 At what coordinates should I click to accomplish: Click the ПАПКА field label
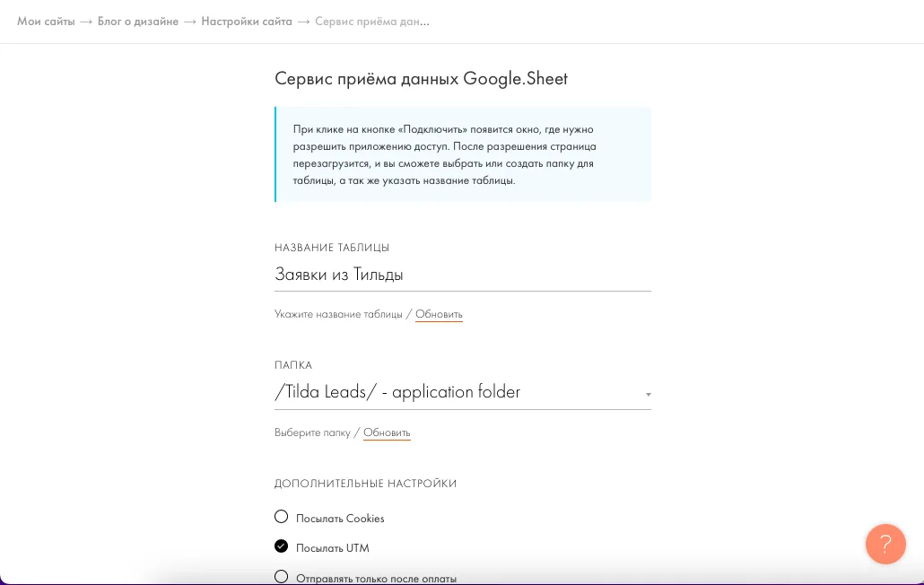click(293, 366)
